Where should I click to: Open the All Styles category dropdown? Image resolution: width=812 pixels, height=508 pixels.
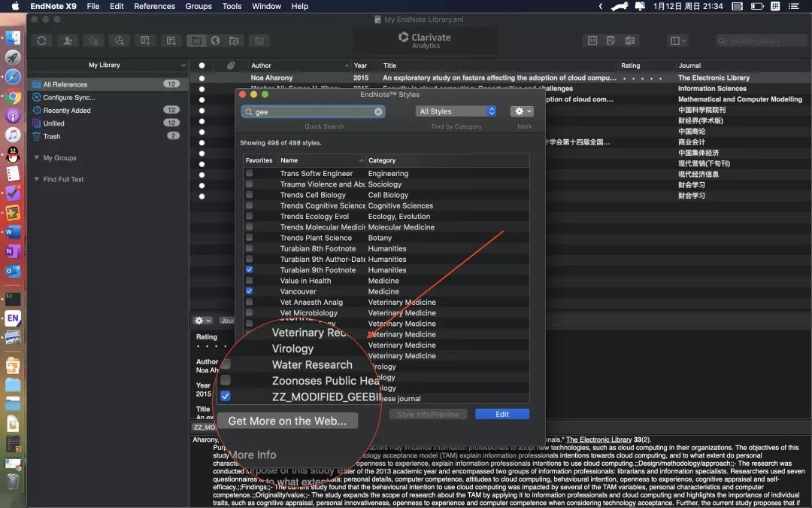tap(456, 111)
